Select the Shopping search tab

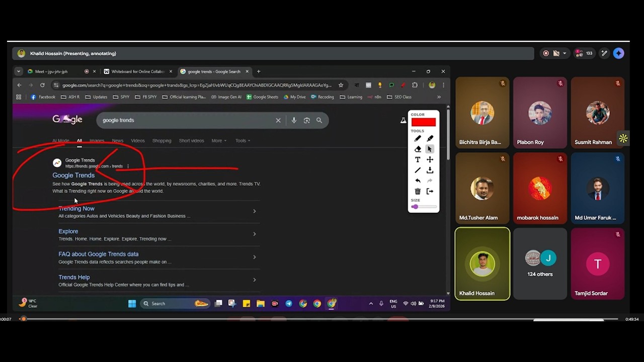162,141
